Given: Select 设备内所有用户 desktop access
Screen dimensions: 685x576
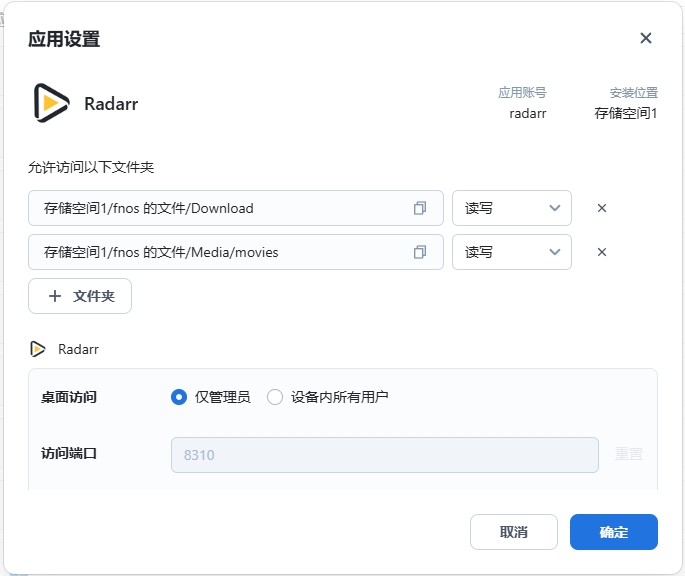Looking at the screenshot, I should pyautogui.click(x=275, y=397).
